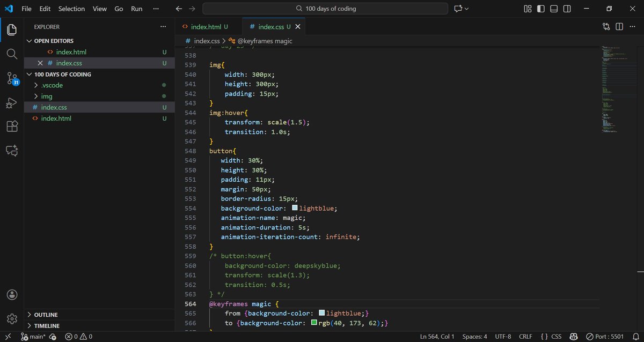Image resolution: width=644 pixels, height=342 pixels.
Task: Close the index.css editor tab
Action: pos(298,27)
